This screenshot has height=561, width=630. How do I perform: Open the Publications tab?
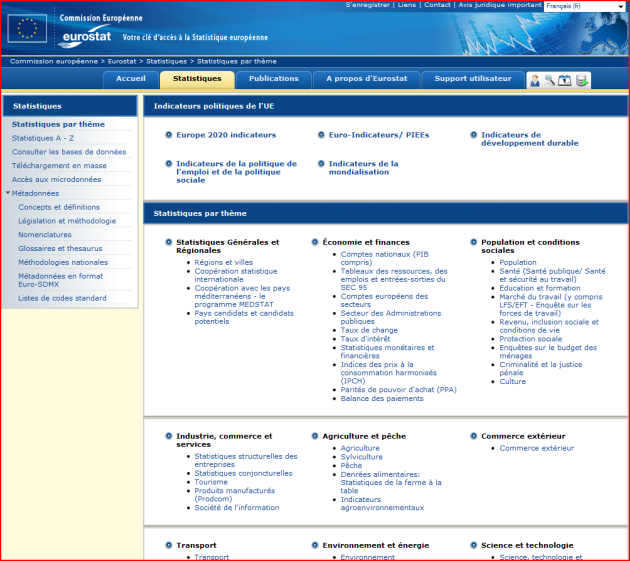tap(274, 79)
